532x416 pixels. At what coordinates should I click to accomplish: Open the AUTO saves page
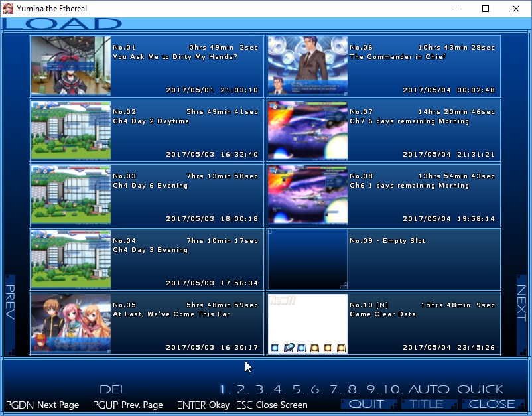pyautogui.click(x=429, y=389)
